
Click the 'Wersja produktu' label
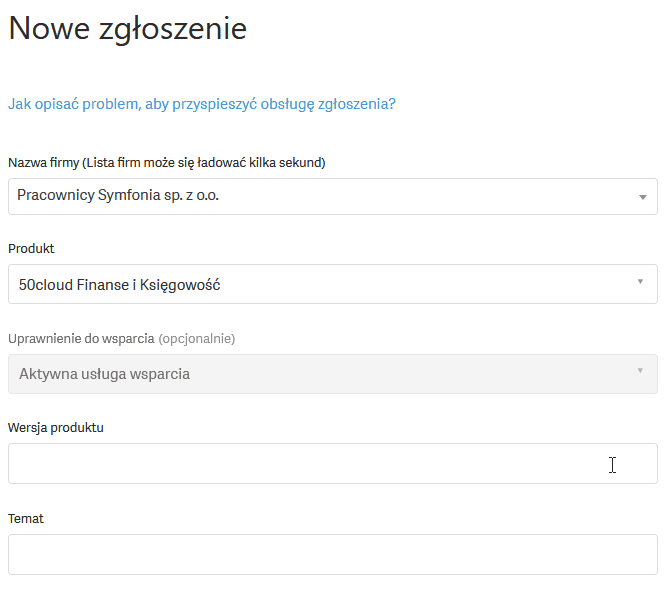click(56, 427)
